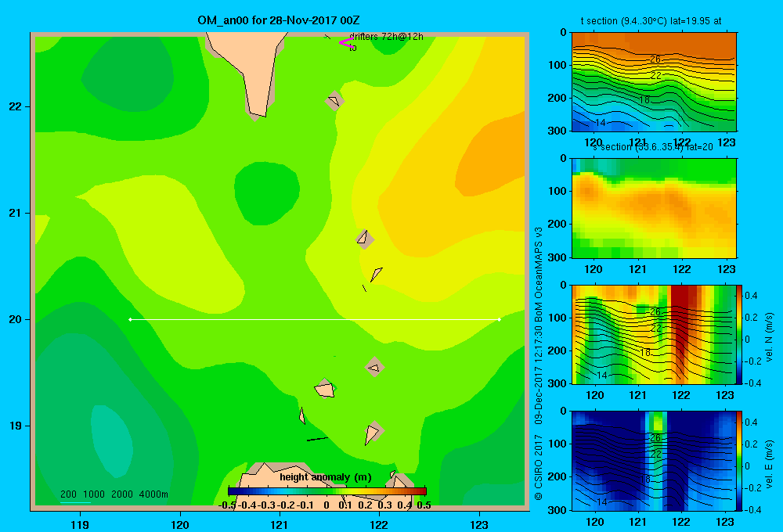Viewport: 783px width, 532px height.
Task: Click latitude label 21 on main map
Action: pos(16,213)
